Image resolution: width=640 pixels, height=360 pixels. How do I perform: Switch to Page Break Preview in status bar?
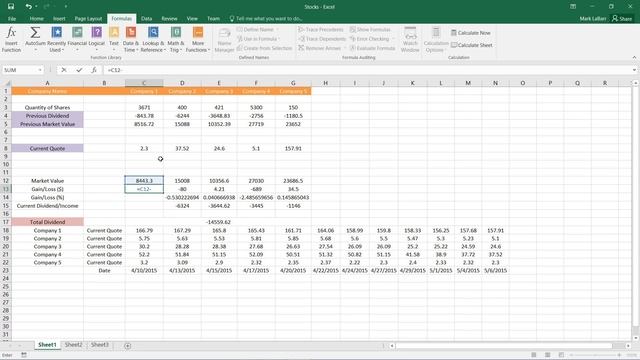tap(561, 355)
